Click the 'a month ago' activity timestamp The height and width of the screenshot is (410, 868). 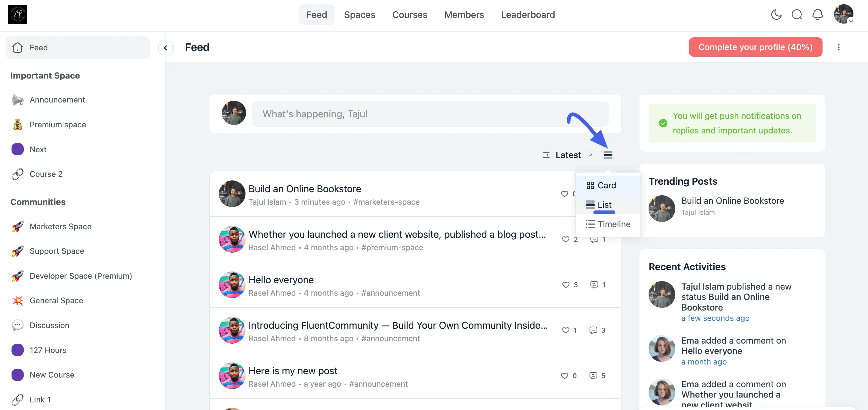[x=704, y=362]
